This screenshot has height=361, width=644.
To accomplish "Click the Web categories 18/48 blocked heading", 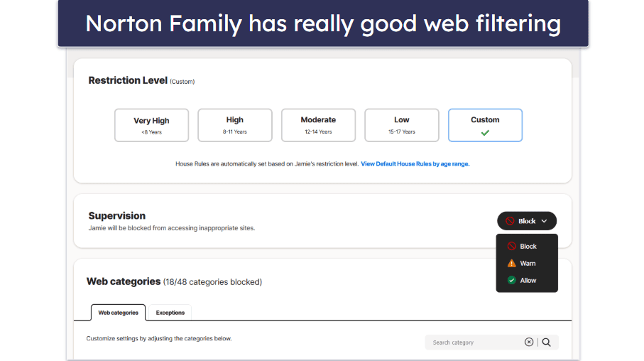I will point(174,281).
